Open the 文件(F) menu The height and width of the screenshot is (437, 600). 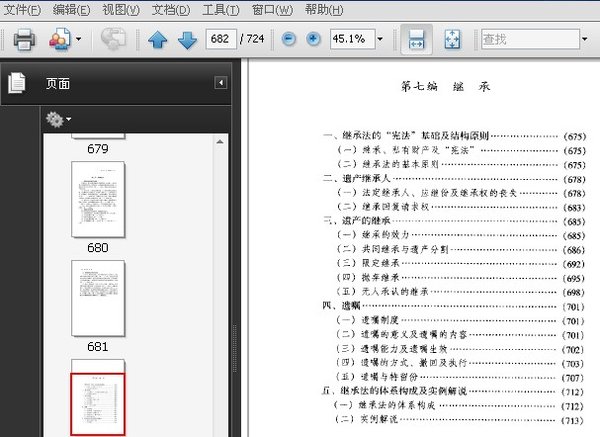22,10
